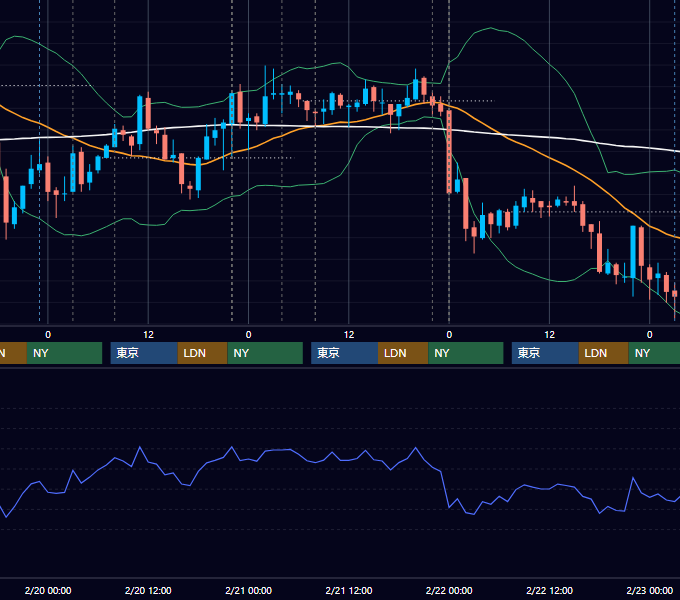The height and width of the screenshot is (600, 680).
Task: Click the tall blue candle just before 2/23 00:00
Action: click(x=633, y=251)
